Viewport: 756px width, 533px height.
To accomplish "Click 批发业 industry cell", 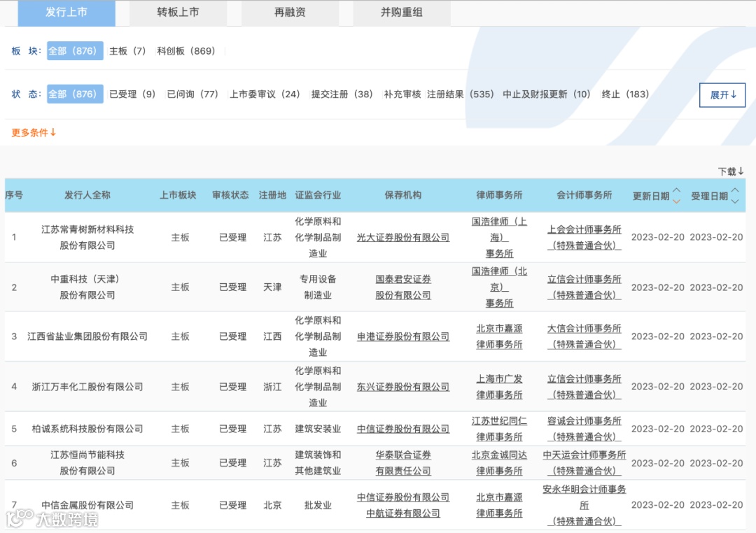I will (x=318, y=505).
